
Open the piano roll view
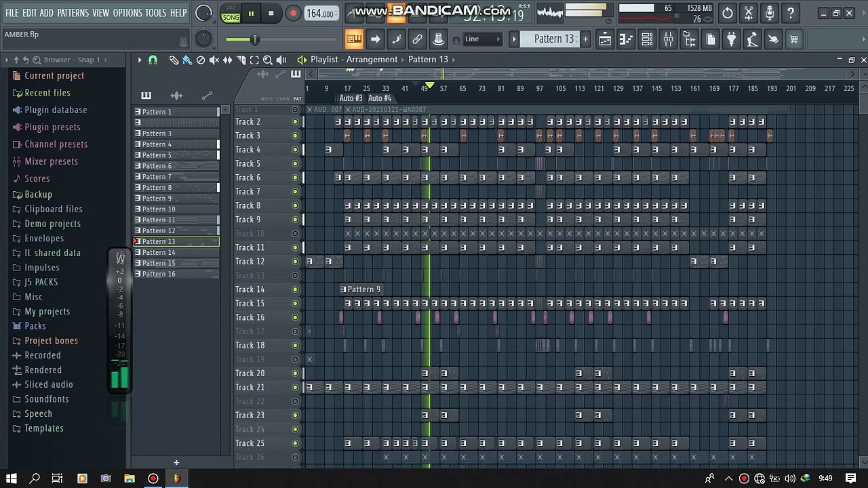[x=626, y=39]
